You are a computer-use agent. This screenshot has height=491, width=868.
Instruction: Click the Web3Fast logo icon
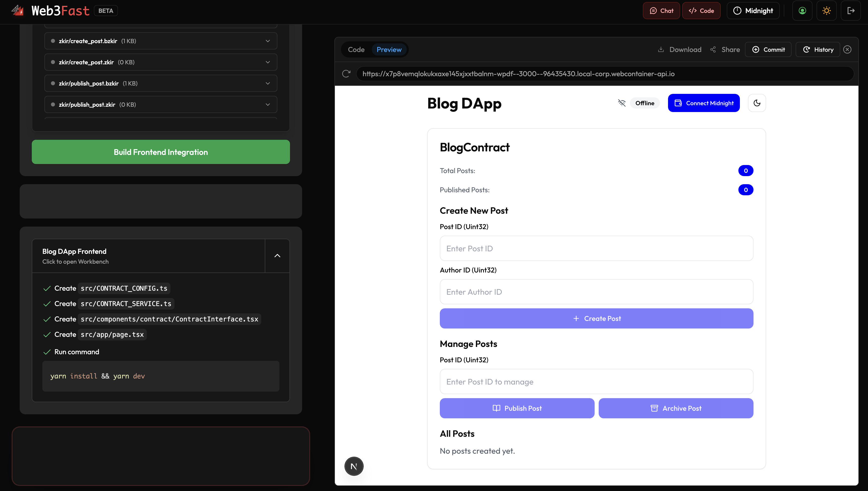coord(18,10)
